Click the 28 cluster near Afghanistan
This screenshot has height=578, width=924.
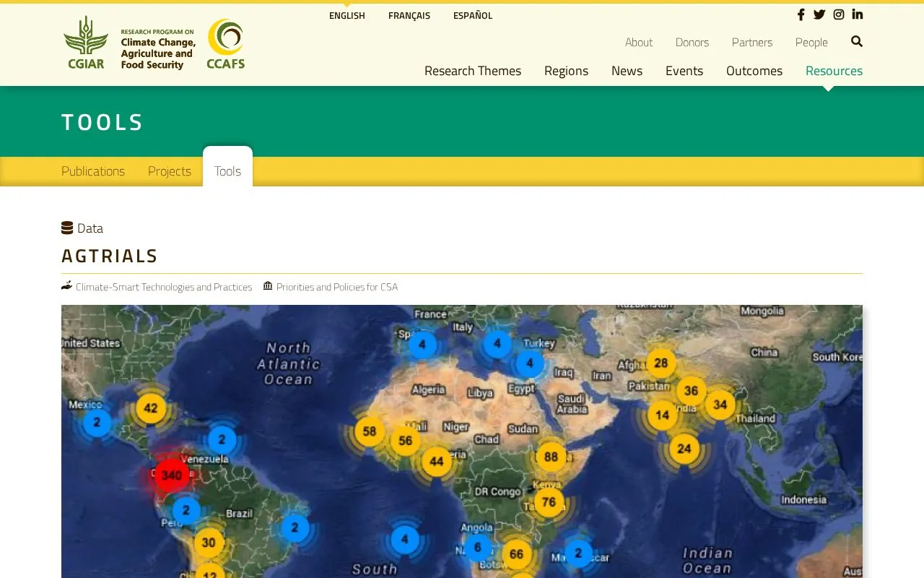(661, 363)
